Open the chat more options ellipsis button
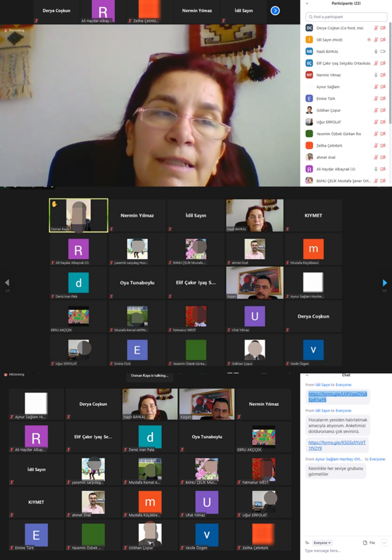Image resolution: width=392 pixels, height=560 pixels. (x=384, y=542)
